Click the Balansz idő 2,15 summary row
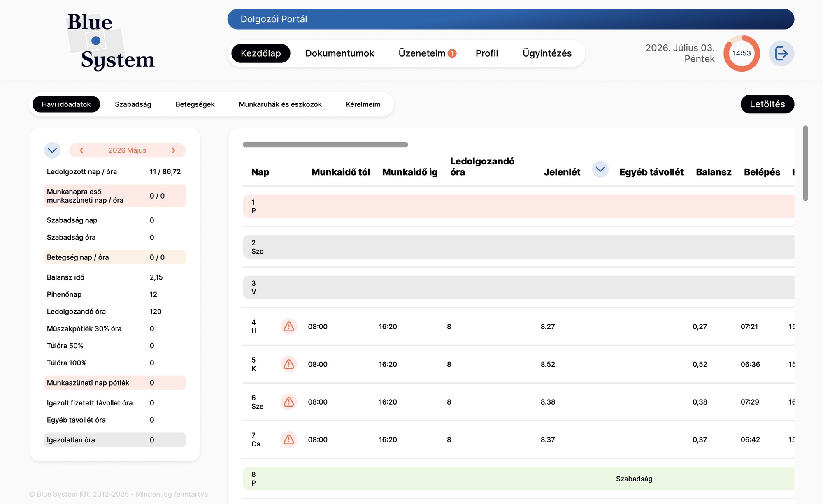Viewport: 823px width, 504px height. point(115,277)
